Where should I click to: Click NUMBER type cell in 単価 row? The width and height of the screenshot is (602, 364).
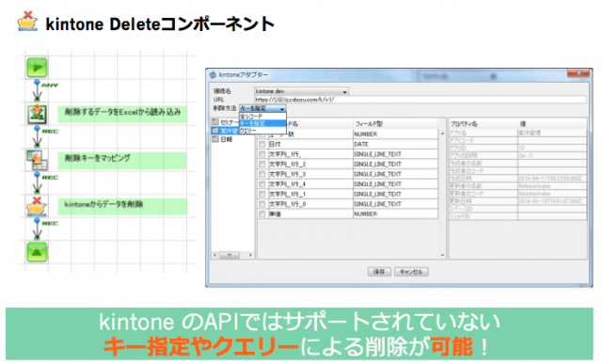pyautogui.click(x=395, y=214)
